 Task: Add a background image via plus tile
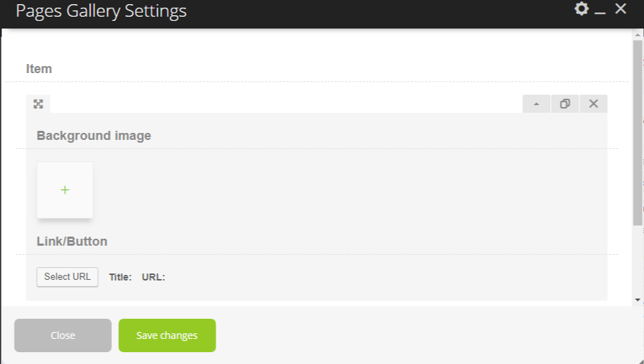tap(65, 190)
